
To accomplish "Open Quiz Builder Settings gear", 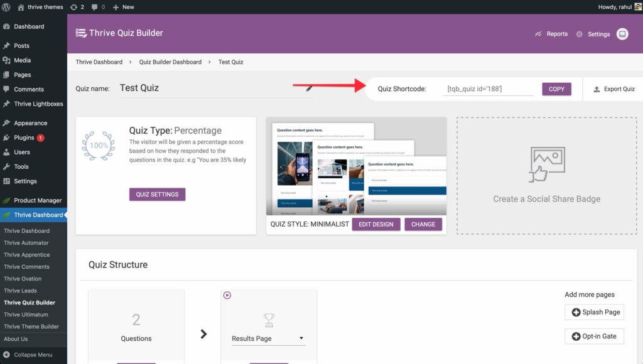I will click(x=579, y=34).
